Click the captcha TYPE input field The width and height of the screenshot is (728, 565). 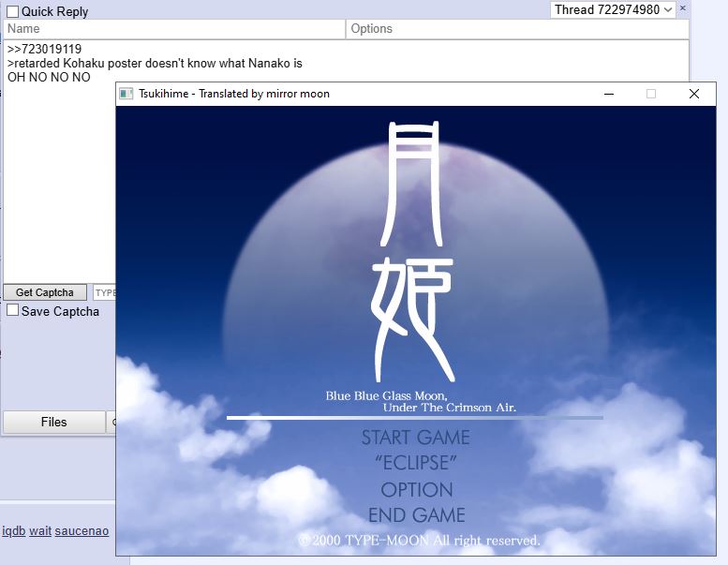tap(104, 292)
